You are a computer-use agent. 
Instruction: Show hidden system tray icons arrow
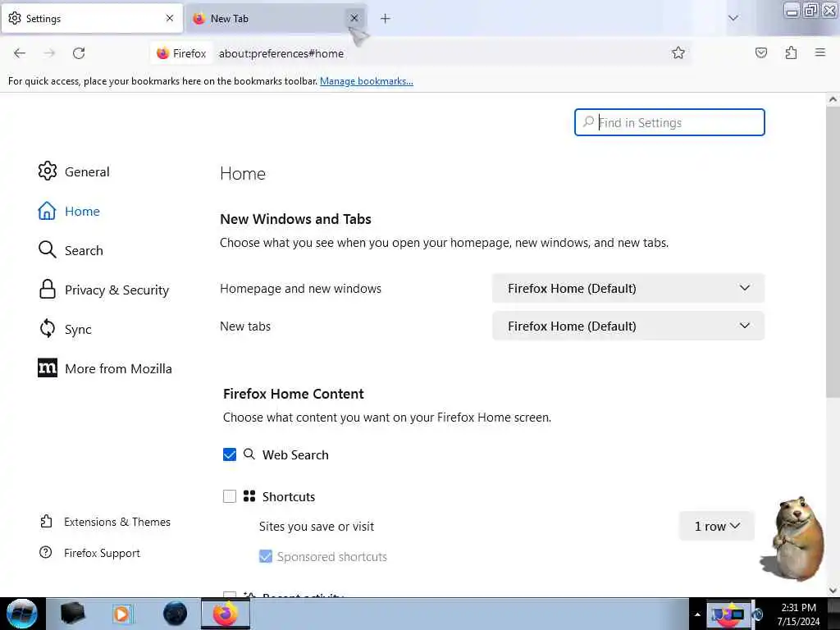[x=697, y=614]
